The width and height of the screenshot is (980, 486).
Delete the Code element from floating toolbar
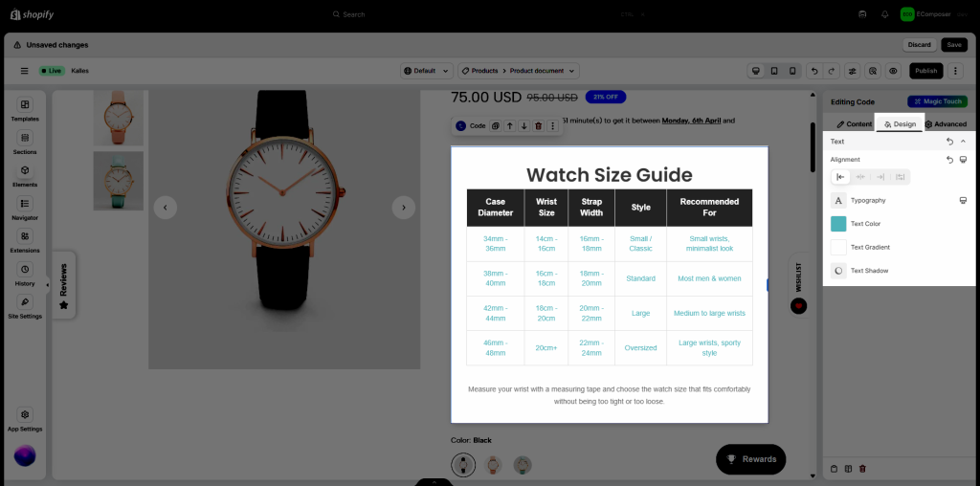[x=538, y=126]
